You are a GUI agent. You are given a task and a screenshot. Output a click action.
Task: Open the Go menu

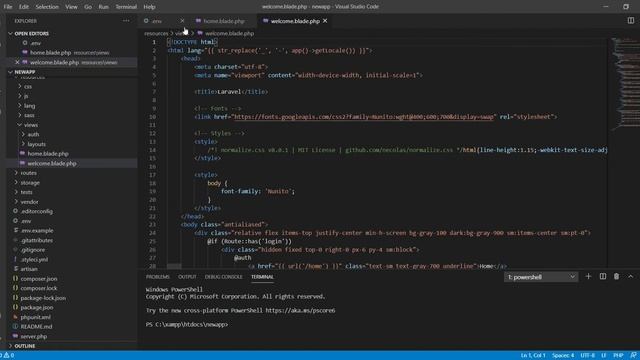click(x=88, y=7)
